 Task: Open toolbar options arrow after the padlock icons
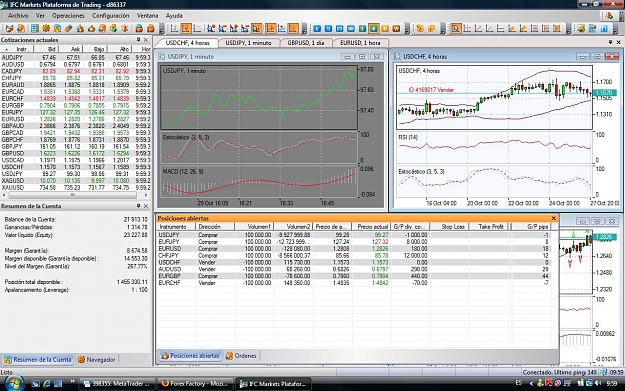[x=161, y=29]
